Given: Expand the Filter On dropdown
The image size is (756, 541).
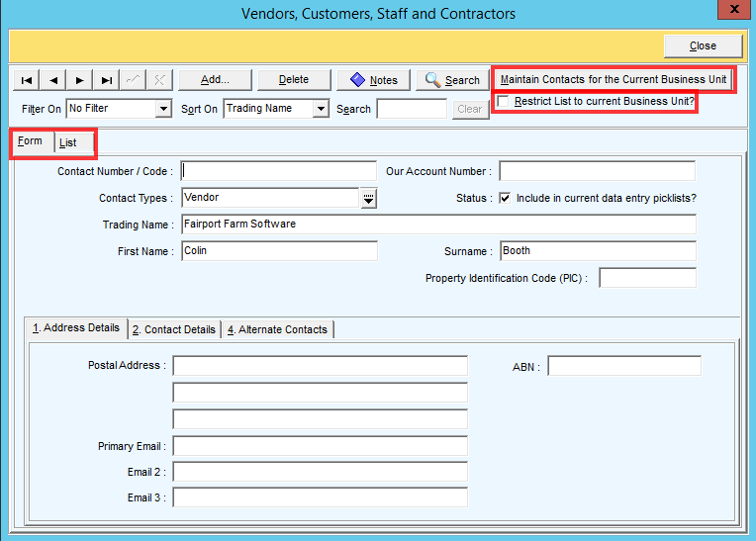Looking at the screenshot, I should click(x=163, y=109).
